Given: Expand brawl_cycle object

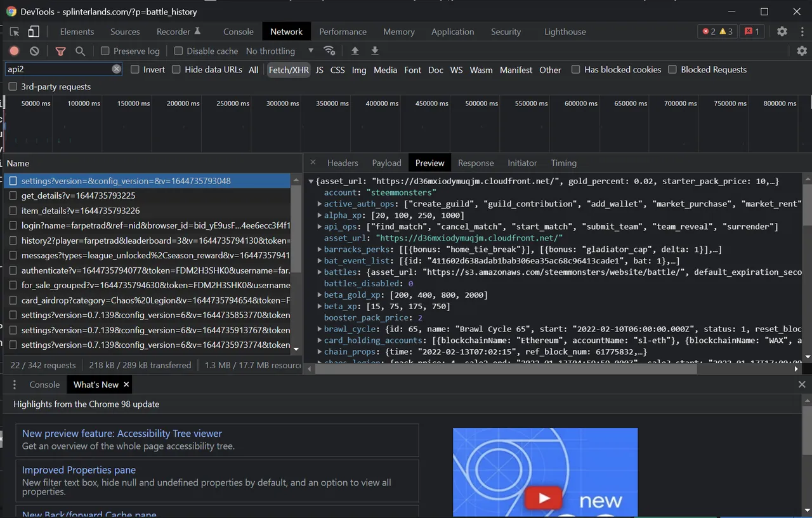Looking at the screenshot, I should [x=320, y=329].
